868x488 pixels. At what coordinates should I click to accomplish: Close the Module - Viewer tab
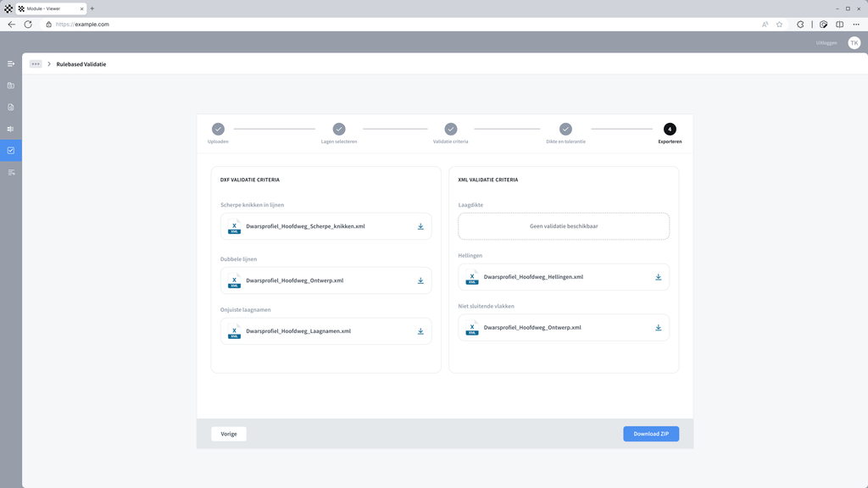(x=82, y=8)
